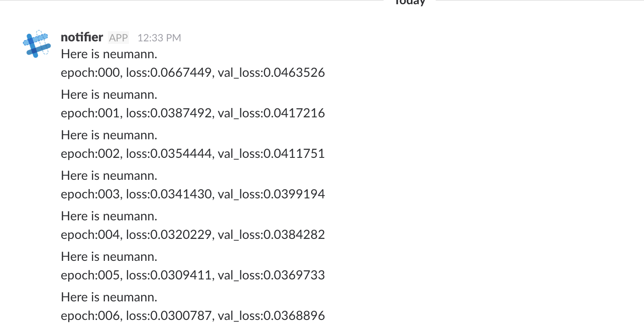This screenshot has height=325, width=644.
Task: Select the epoch:001 loss message line
Action: [x=193, y=113]
